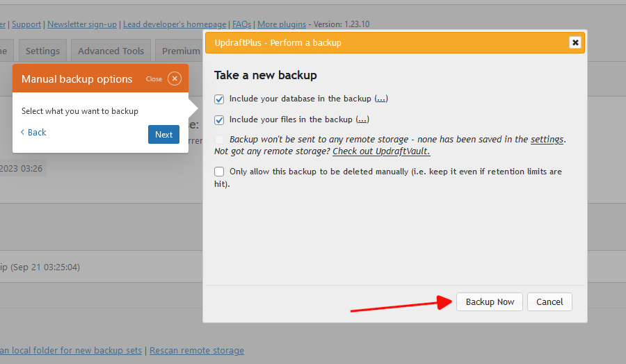Go Back in the backup tour

click(33, 133)
